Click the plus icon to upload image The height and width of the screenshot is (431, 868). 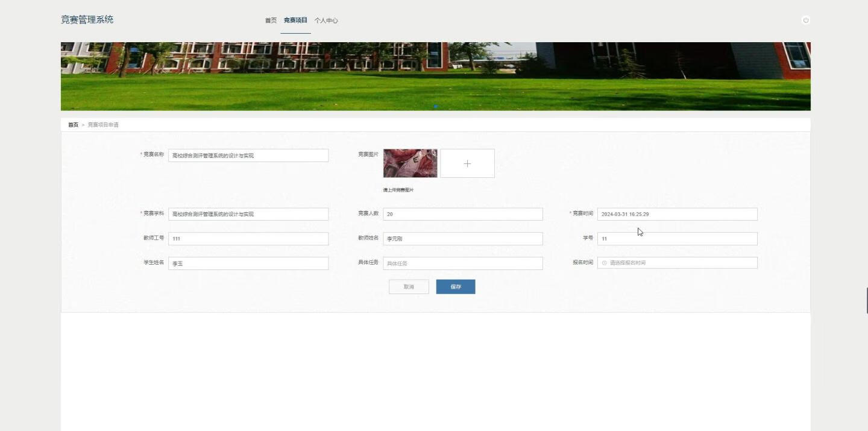click(x=467, y=163)
